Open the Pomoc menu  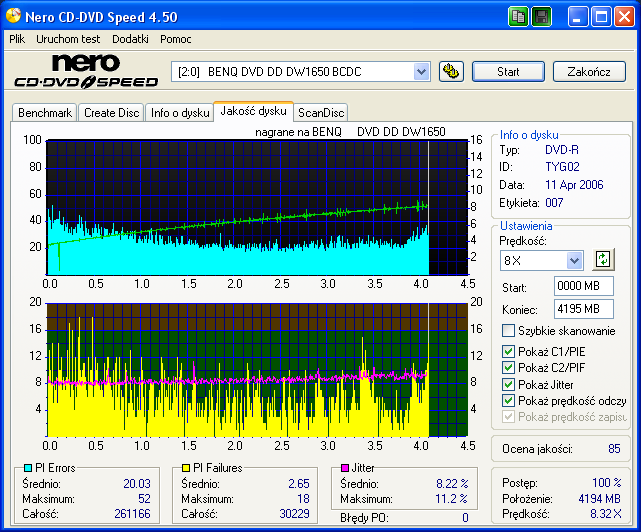175,39
